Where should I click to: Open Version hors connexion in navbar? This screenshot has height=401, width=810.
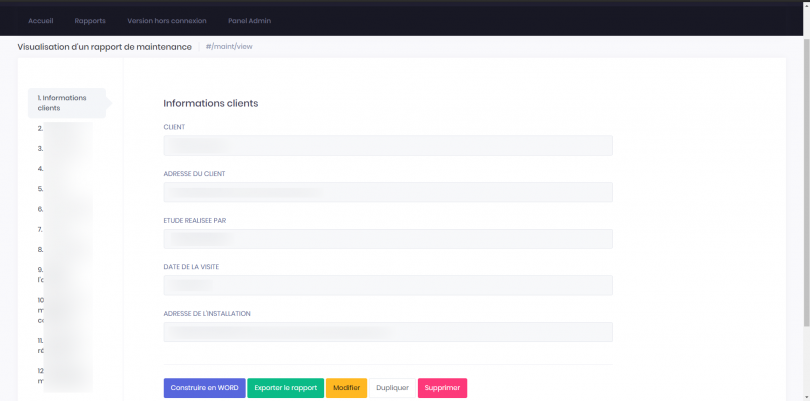coord(161,20)
